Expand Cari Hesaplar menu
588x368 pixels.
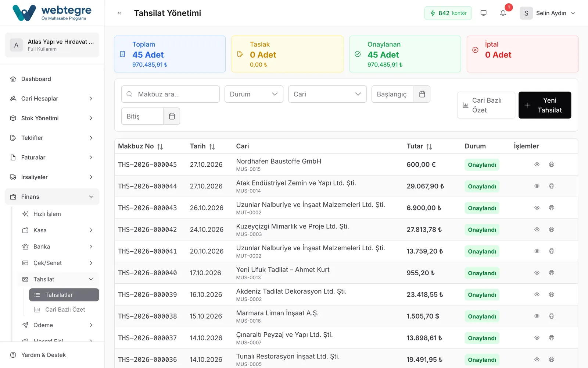click(x=52, y=99)
